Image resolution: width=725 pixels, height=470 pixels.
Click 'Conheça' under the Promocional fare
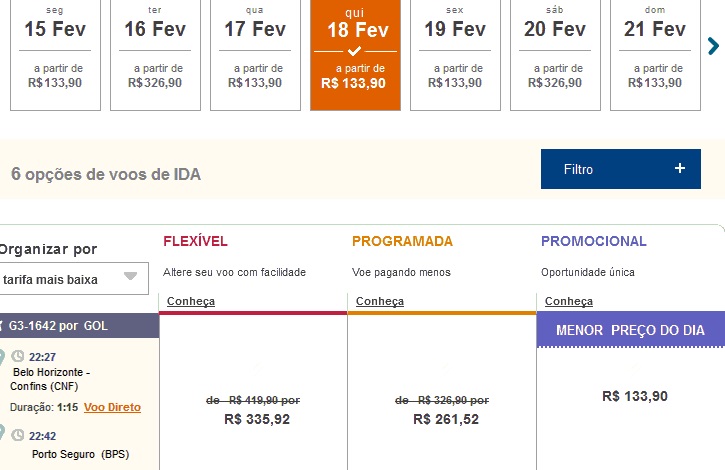pyautogui.click(x=569, y=301)
